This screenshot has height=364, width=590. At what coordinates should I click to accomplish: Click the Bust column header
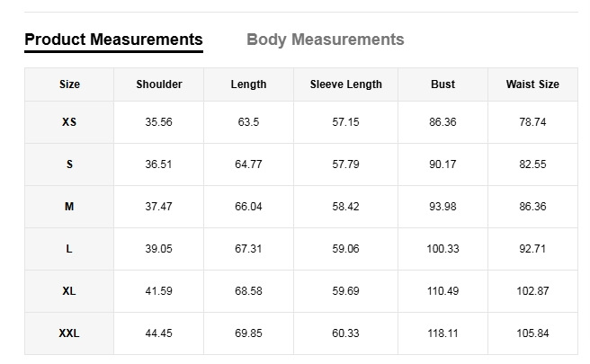(442, 84)
